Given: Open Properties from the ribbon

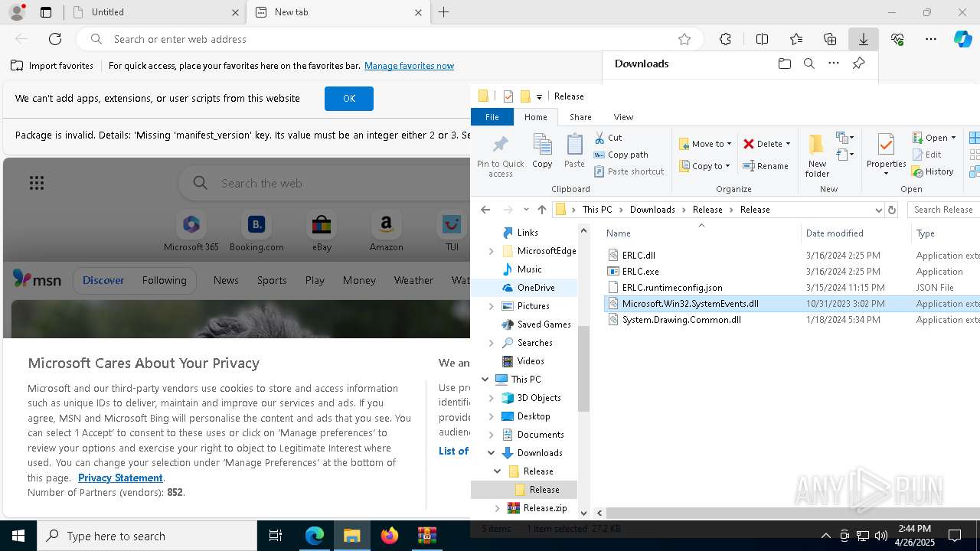Looking at the screenshot, I should click(886, 155).
